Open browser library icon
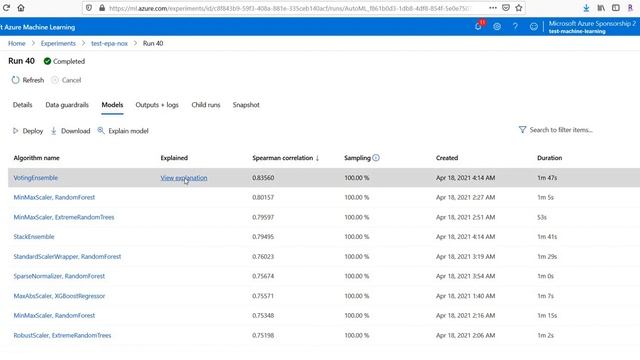The height and width of the screenshot is (360, 640). [601, 8]
